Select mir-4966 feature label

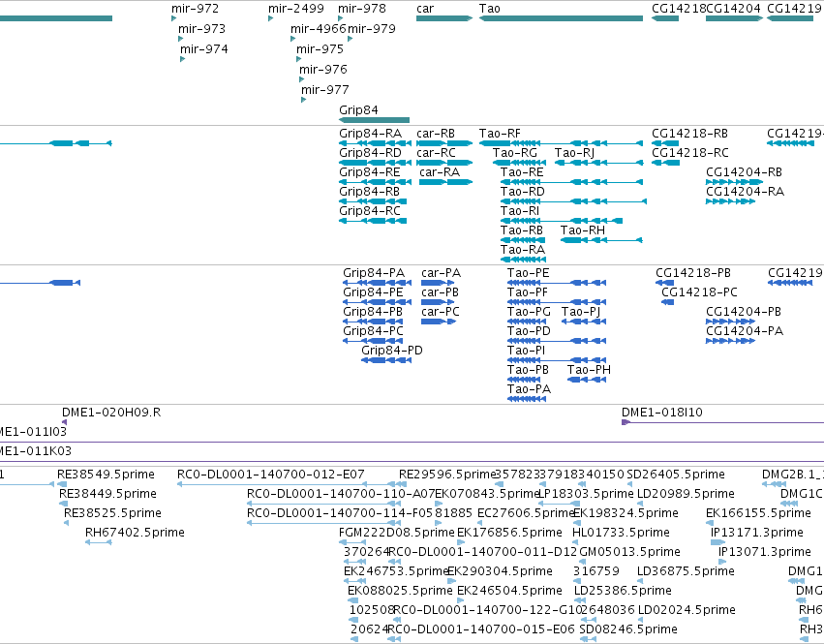coord(319,29)
